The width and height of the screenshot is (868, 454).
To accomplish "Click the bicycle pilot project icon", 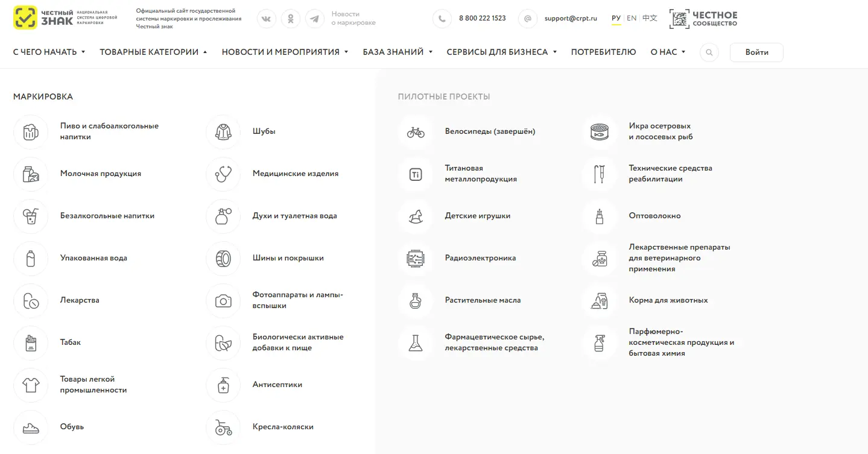I will coord(416,132).
